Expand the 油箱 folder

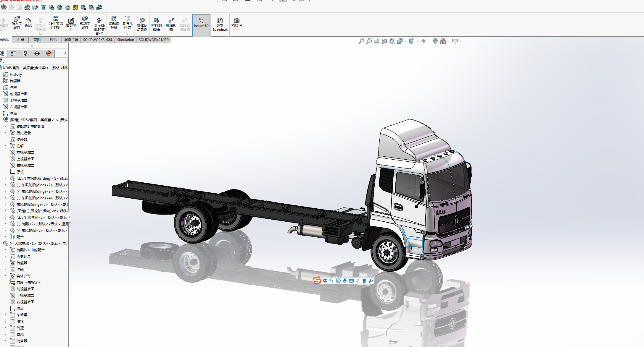pyautogui.click(x=5, y=321)
